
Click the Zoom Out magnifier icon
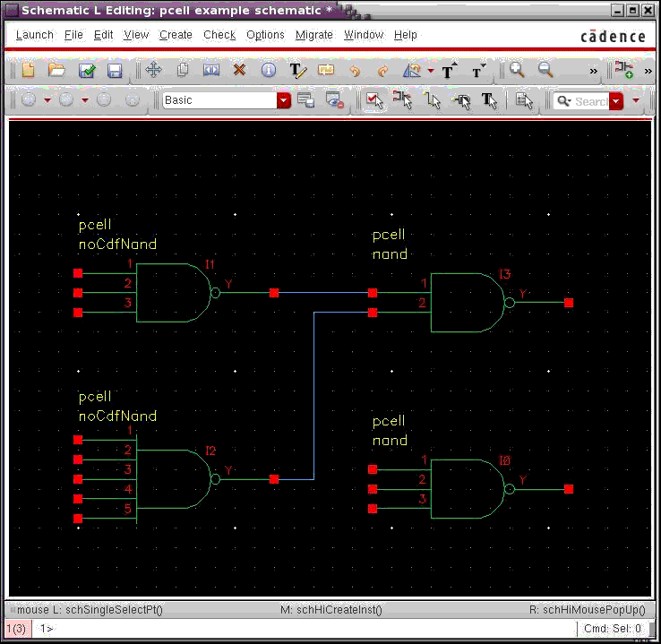[x=545, y=70]
